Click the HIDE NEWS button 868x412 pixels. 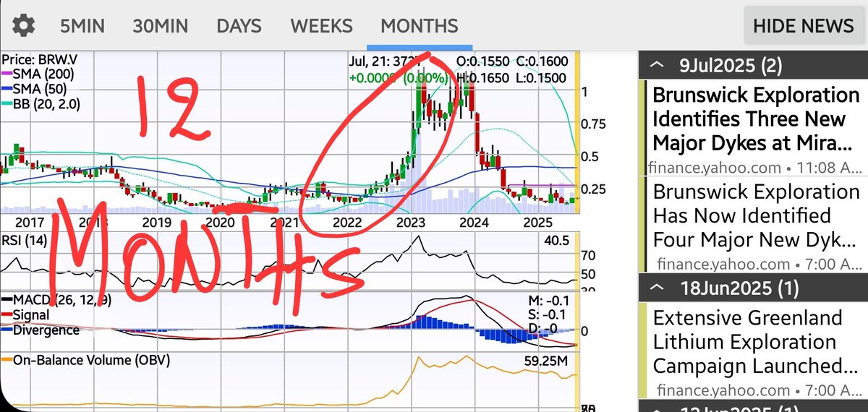pyautogui.click(x=804, y=26)
